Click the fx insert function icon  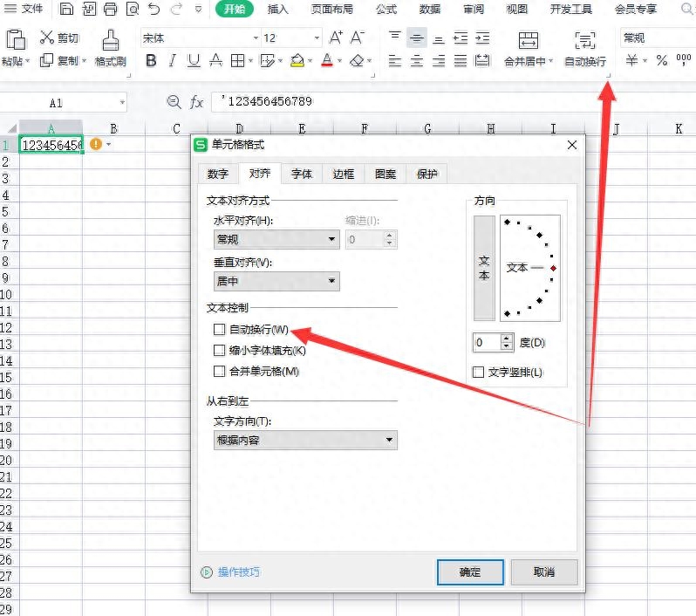[x=196, y=102]
